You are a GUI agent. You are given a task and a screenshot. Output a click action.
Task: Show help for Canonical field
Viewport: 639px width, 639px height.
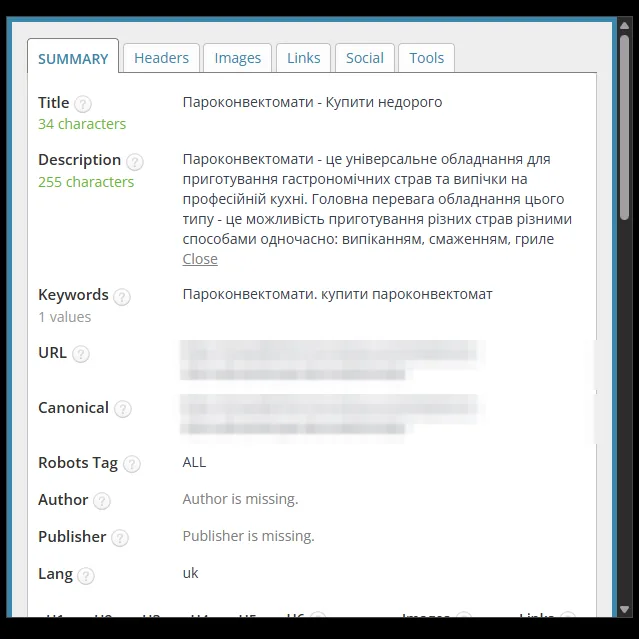point(123,409)
